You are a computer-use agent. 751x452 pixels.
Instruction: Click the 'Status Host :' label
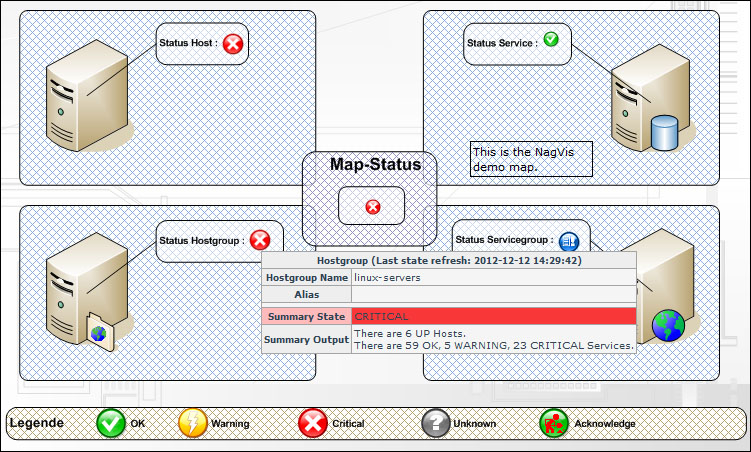[188, 43]
